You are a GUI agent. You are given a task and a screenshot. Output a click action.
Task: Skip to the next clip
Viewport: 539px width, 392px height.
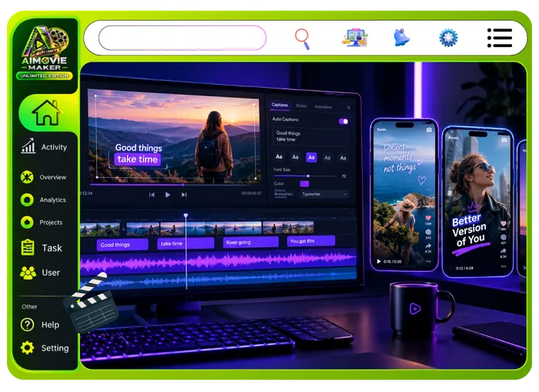184,195
